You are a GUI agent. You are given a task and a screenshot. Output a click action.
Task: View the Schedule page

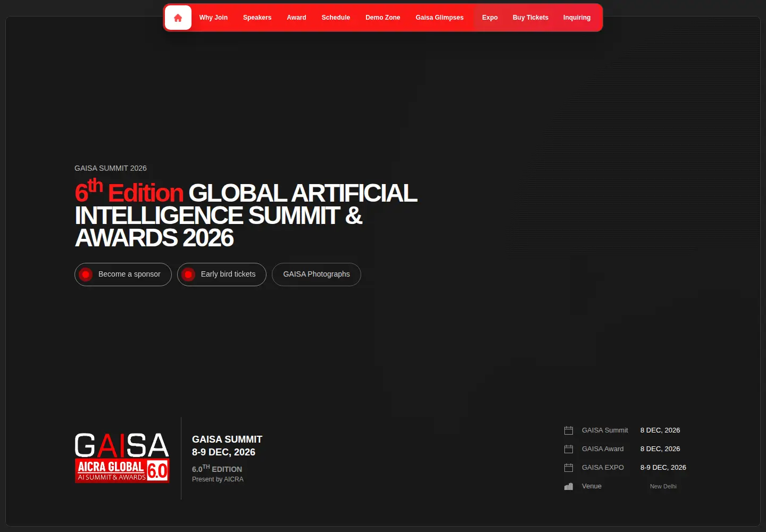tap(336, 18)
